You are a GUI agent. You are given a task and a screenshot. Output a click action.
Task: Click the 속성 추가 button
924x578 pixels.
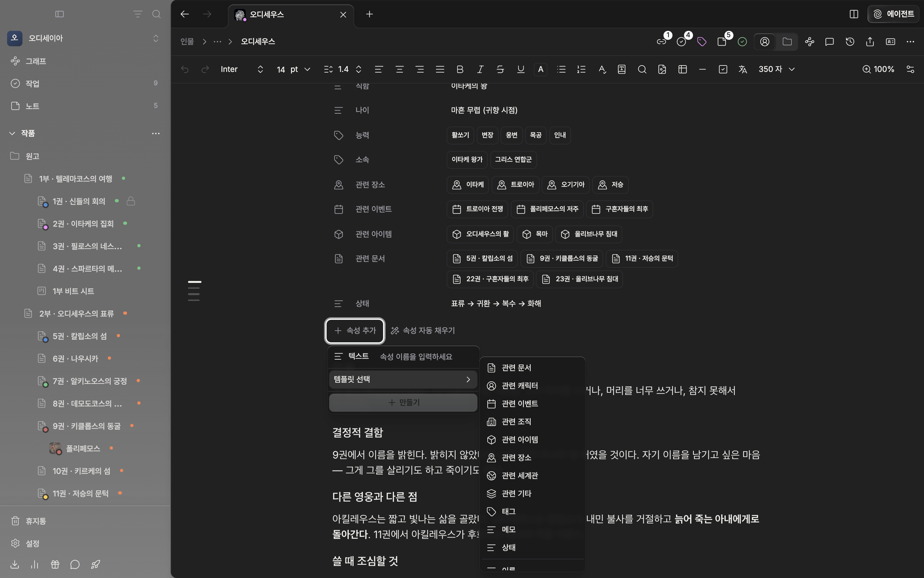355,330
